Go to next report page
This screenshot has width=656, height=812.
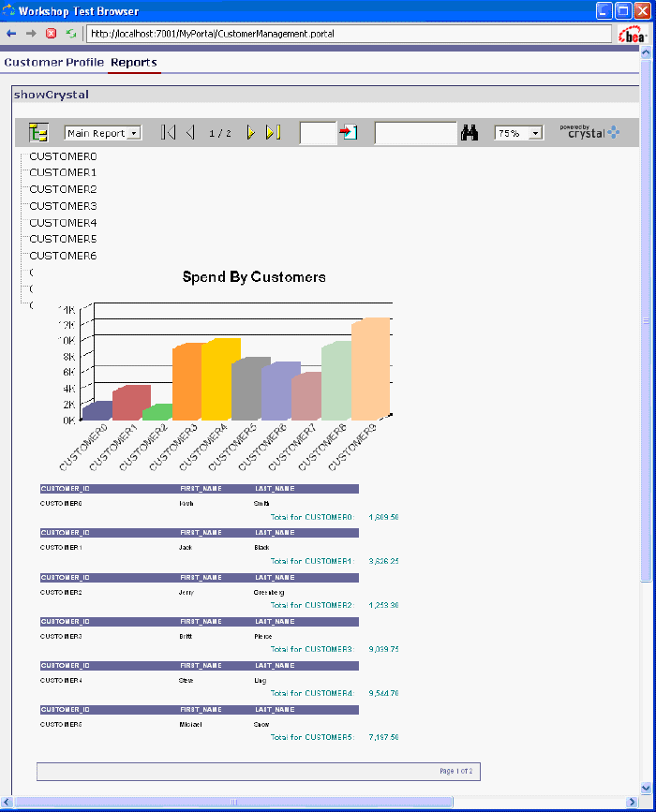tap(251, 133)
